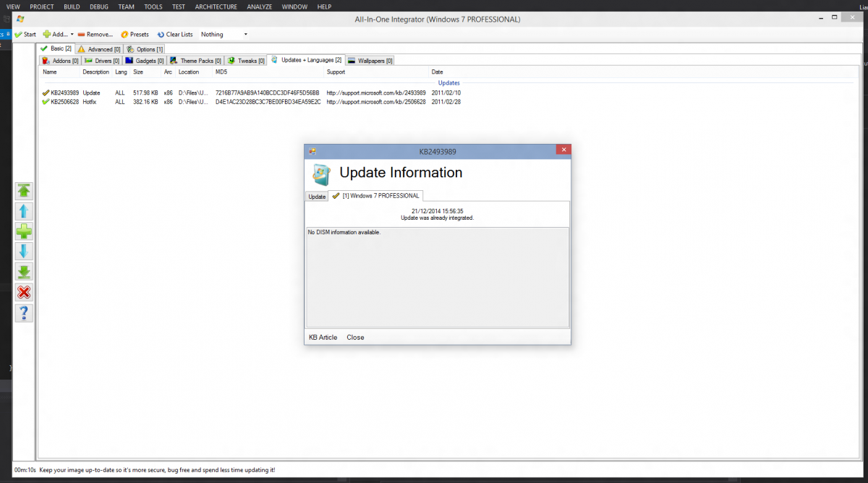
Task: Click Close at dialog bottom
Action: [x=355, y=337]
